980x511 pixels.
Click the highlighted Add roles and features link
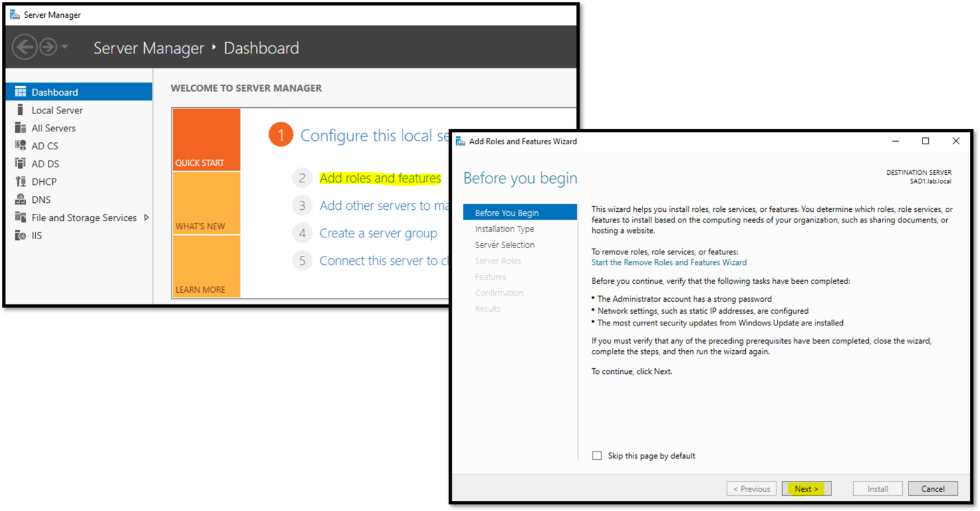coord(380,178)
